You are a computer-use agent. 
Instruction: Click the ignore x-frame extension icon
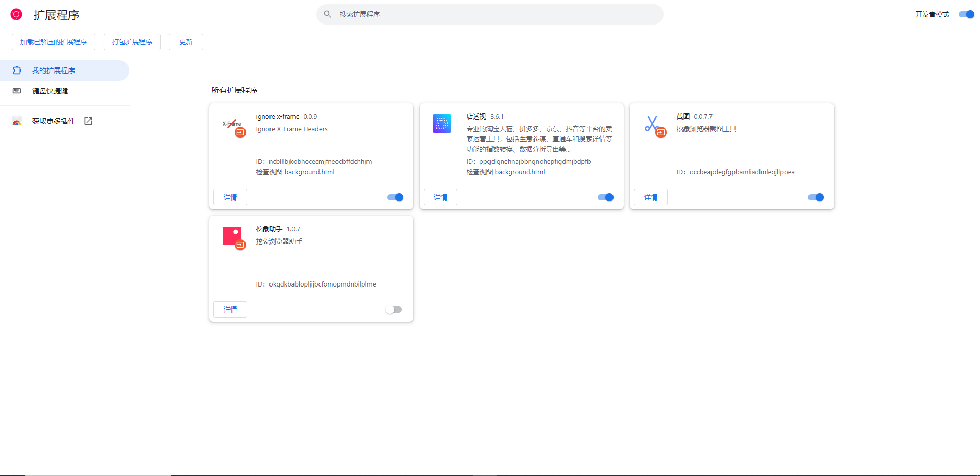click(x=232, y=124)
